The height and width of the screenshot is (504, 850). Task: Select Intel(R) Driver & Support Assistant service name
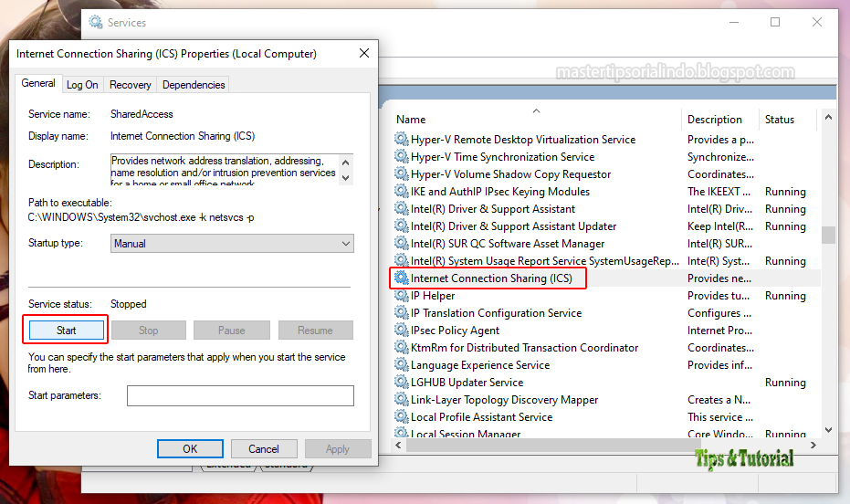pyautogui.click(x=493, y=209)
